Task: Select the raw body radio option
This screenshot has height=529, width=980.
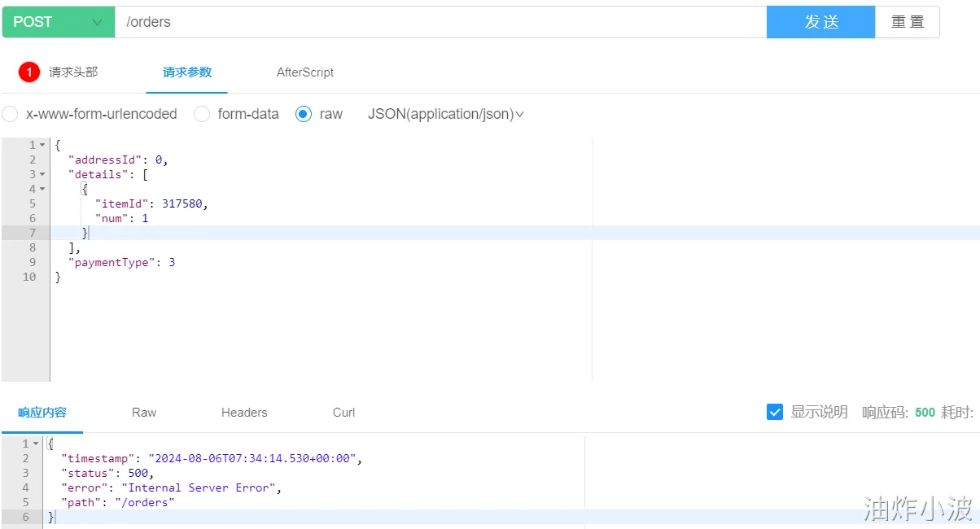Action: pyautogui.click(x=304, y=114)
